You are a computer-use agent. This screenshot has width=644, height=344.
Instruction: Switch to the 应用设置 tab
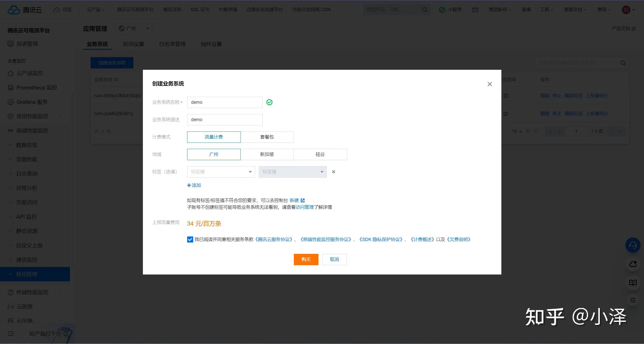(x=133, y=44)
